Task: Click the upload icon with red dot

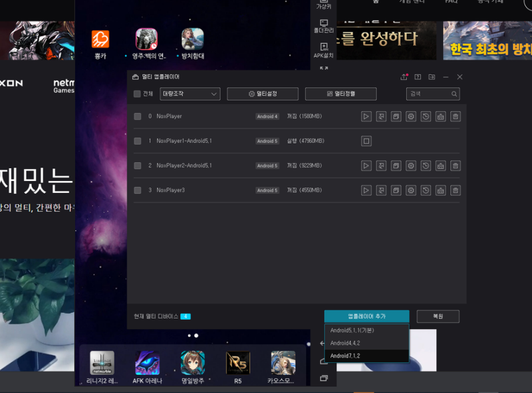Action: pos(404,77)
